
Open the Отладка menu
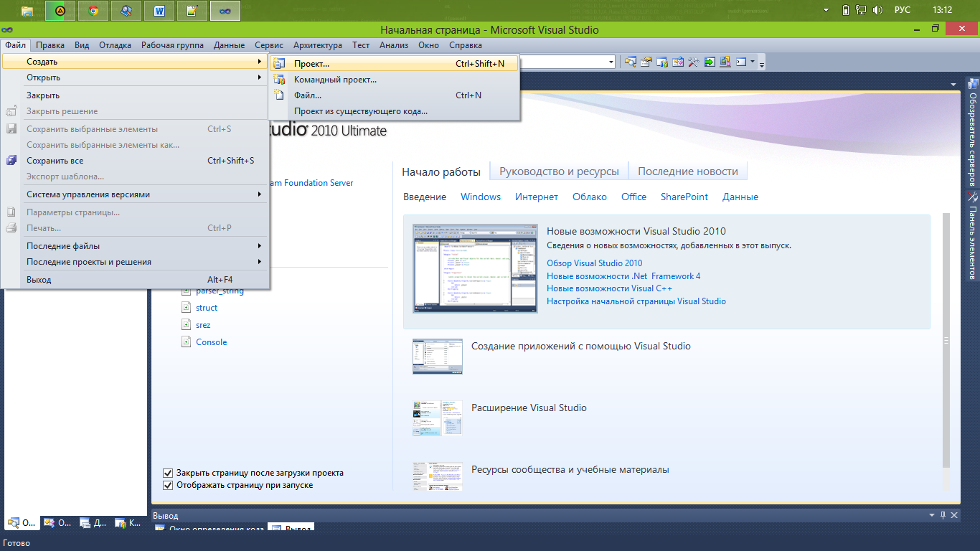coord(115,44)
